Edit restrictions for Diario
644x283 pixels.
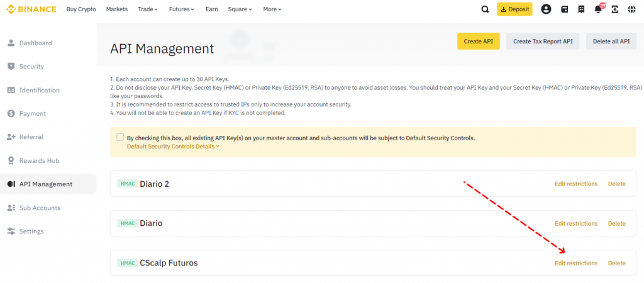point(576,223)
